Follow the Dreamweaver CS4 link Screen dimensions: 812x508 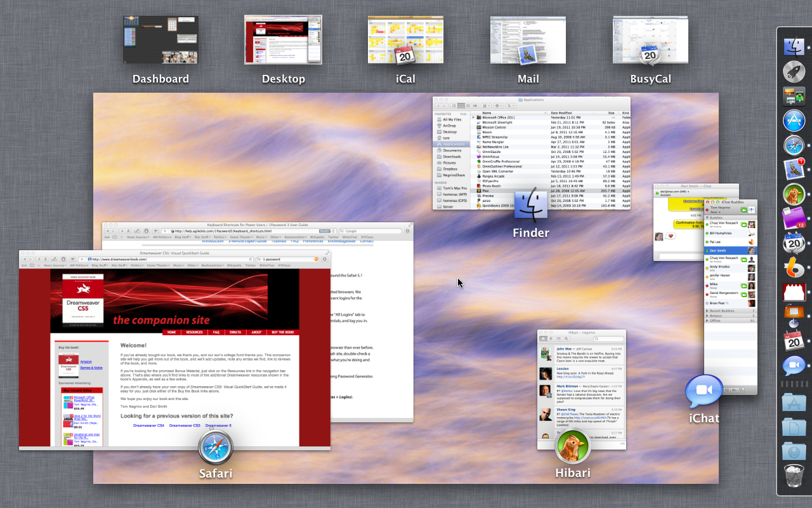coord(148,425)
